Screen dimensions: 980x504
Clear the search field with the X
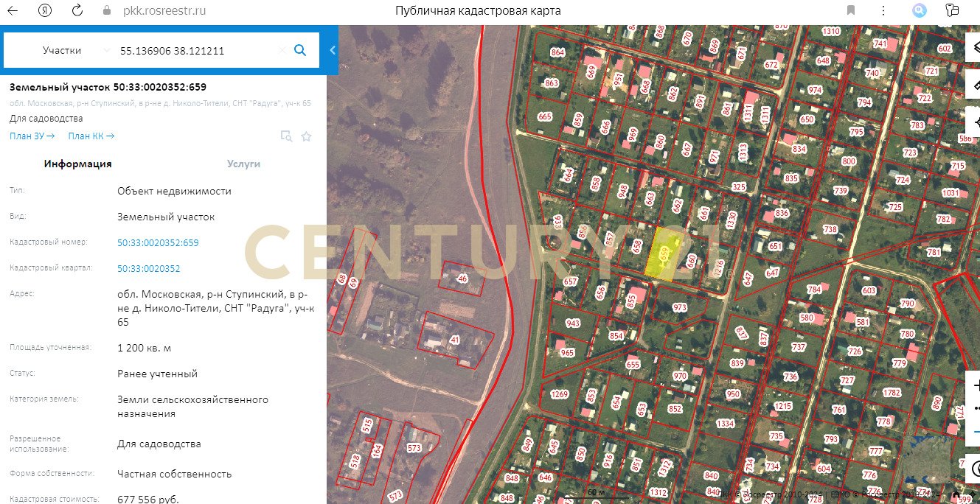click(x=282, y=50)
